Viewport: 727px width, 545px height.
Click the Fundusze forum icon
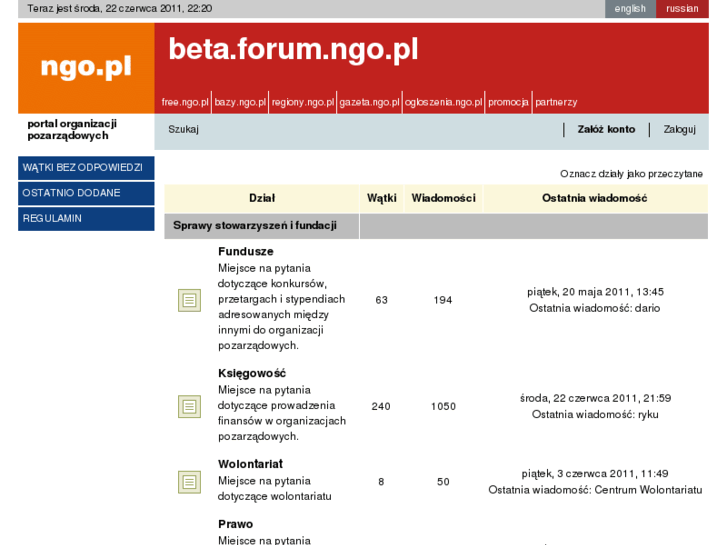click(189, 300)
